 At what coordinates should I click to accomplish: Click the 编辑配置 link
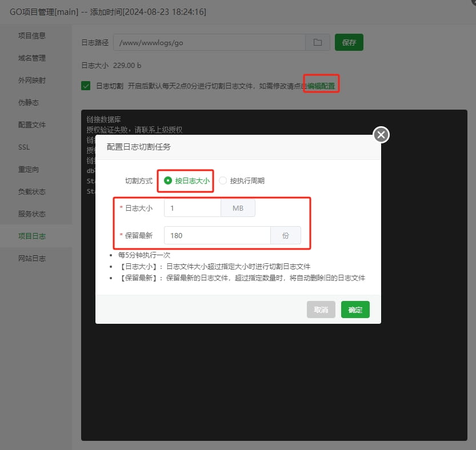coord(321,86)
